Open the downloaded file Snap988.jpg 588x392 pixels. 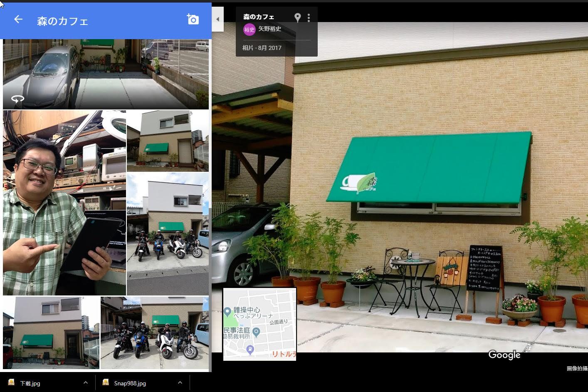130,383
